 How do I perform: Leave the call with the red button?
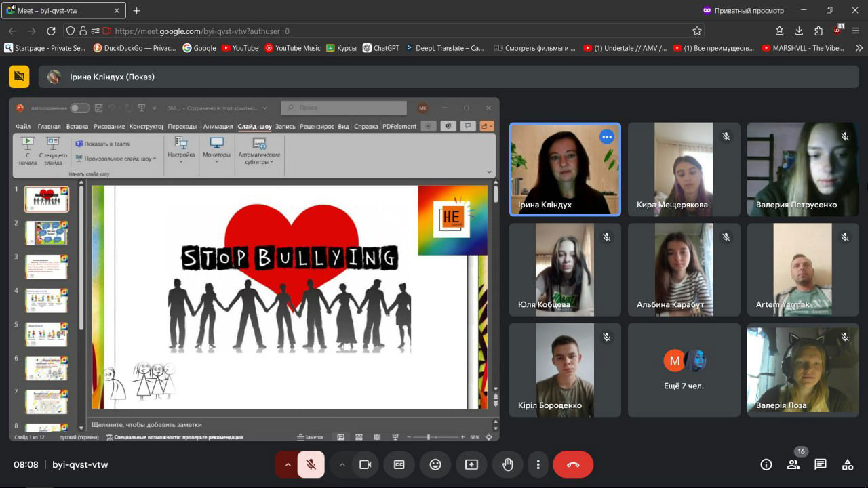(573, 464)
